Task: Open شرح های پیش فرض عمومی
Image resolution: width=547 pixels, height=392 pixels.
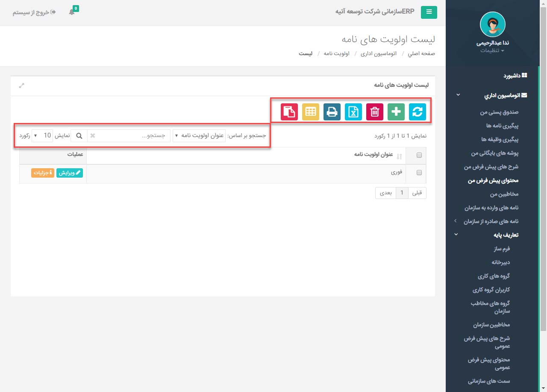Action: 487,342
